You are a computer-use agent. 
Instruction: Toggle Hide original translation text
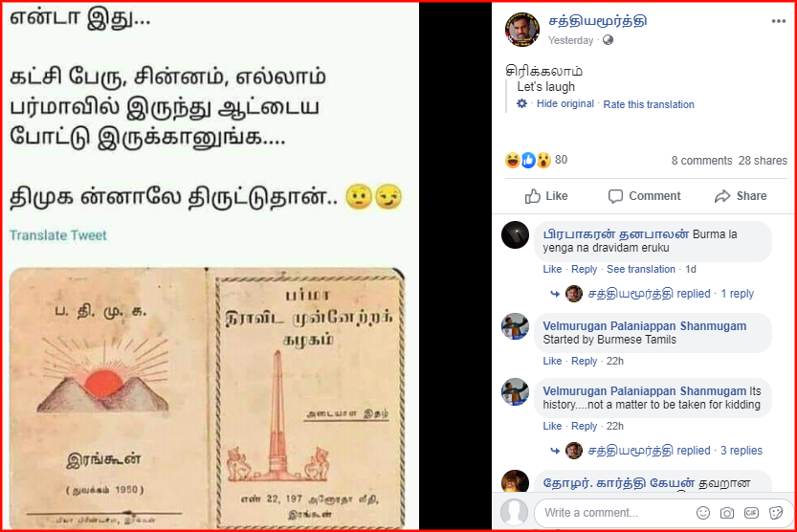point(565,103)
